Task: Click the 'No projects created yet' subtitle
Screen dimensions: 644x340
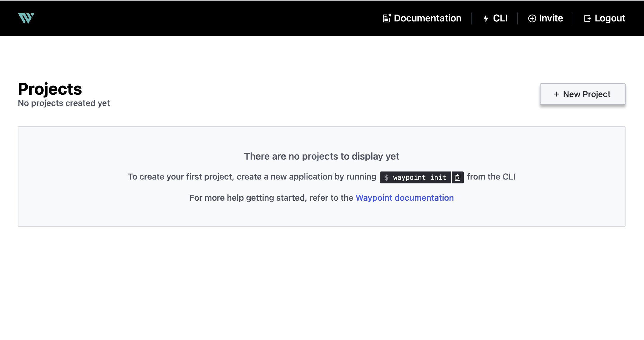Action: coord(64,103)
